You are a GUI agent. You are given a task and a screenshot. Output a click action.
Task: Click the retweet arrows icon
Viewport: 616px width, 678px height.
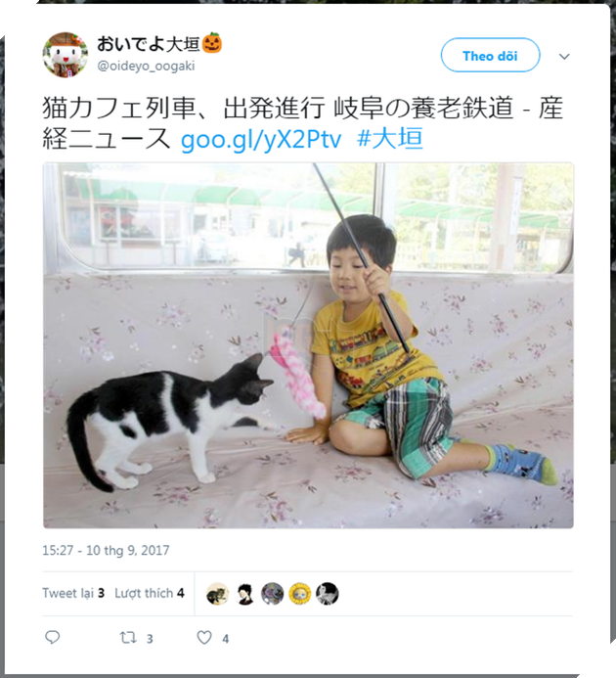tap(128, 638)
